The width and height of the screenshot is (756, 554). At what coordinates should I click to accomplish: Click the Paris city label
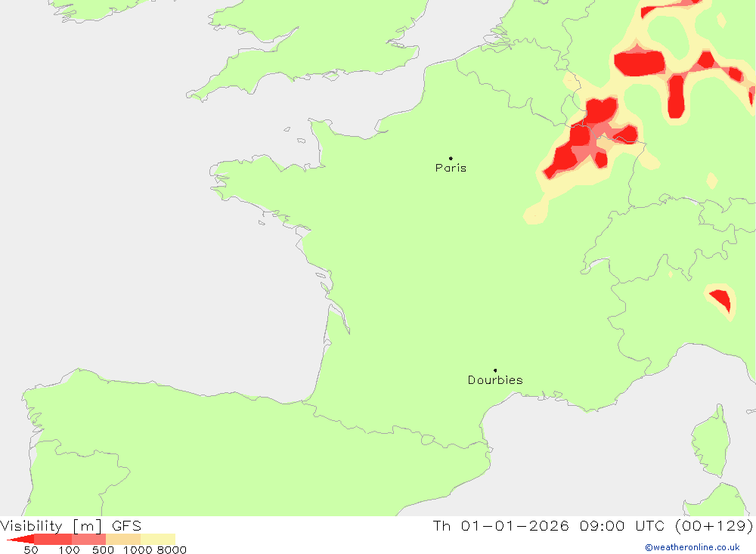[451, 168]
